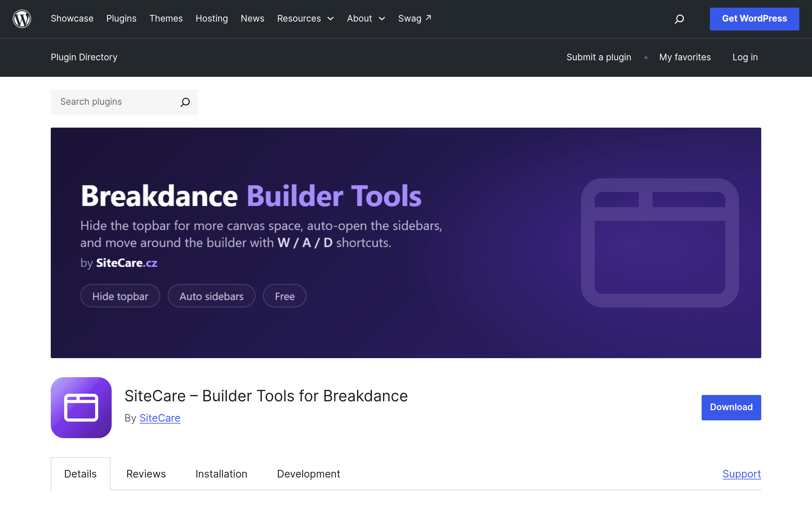Click the browser window graphic in the banner
The height and width of the screenshot is (508, 812).
point(660,243)
